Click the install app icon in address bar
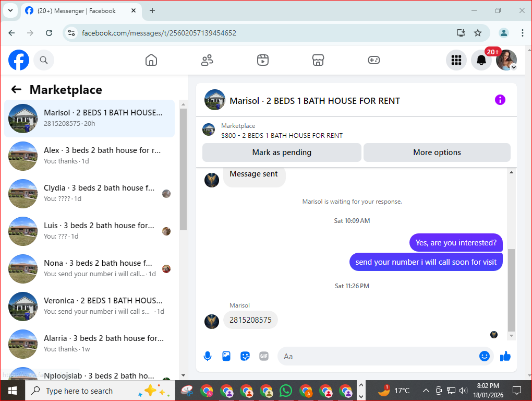Screen dimensions: 532x401 pyautogui.click(x=461, y=33)
